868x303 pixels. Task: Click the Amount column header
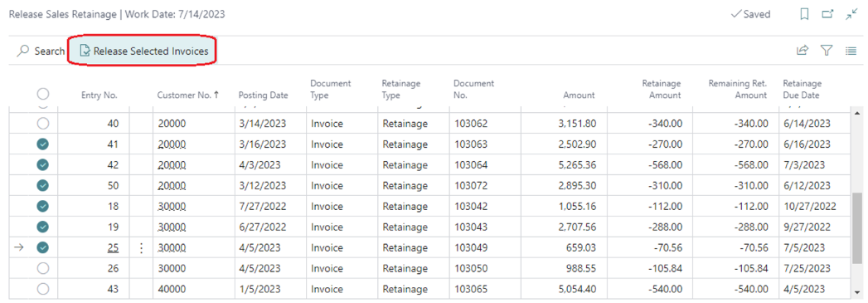point(579,95)
